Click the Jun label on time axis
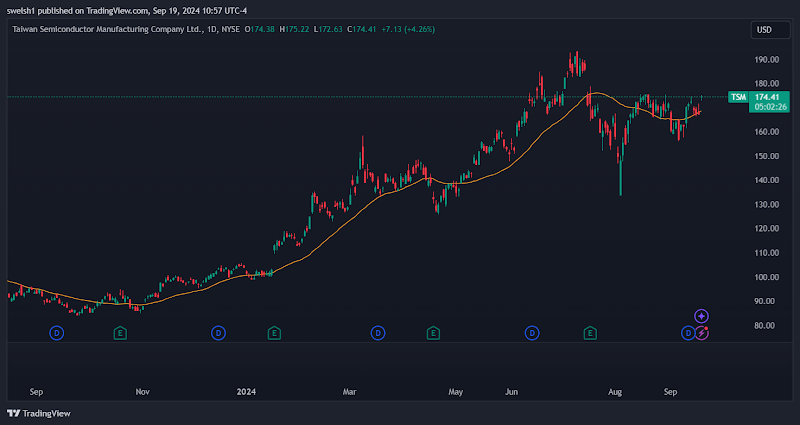The width and height of the screenshot is (800, 425). (511, 392)
